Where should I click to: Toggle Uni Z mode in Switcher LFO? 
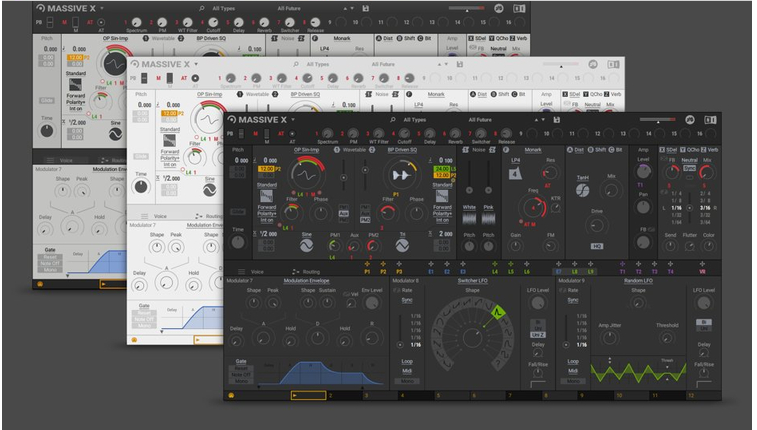[x=538, y=334]
